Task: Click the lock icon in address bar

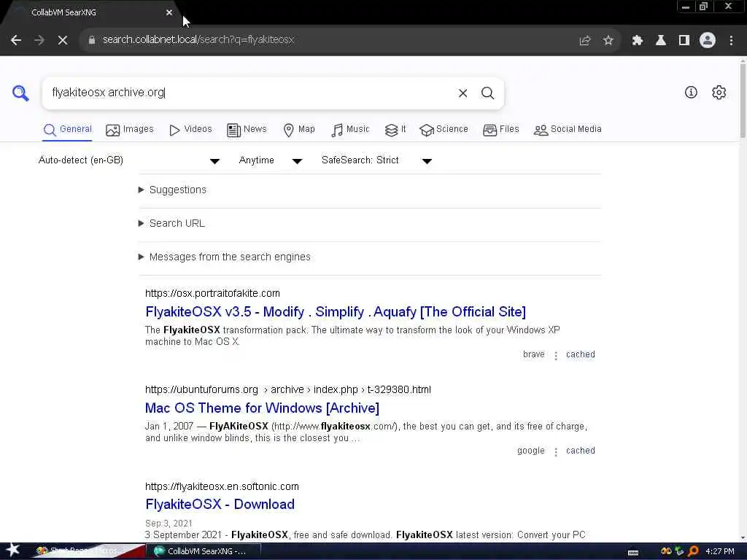Action: [x=91, y=40]
